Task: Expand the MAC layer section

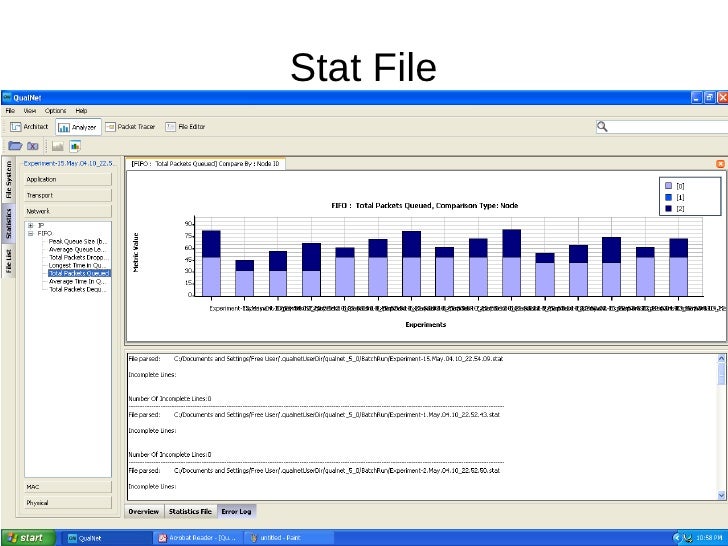Action: click(68, 487)
